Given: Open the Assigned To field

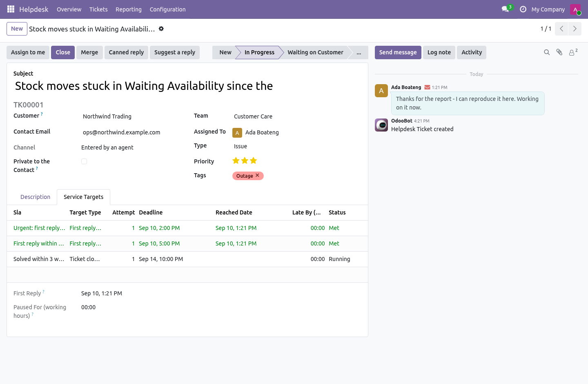Looking at the screenshot, I should pyautogui.click(x=297, y=132).
